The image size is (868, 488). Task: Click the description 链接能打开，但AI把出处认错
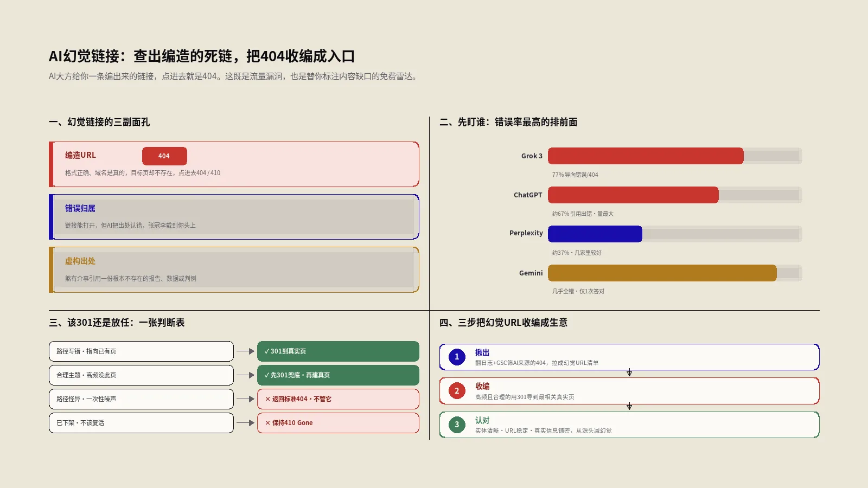point(130,226)
